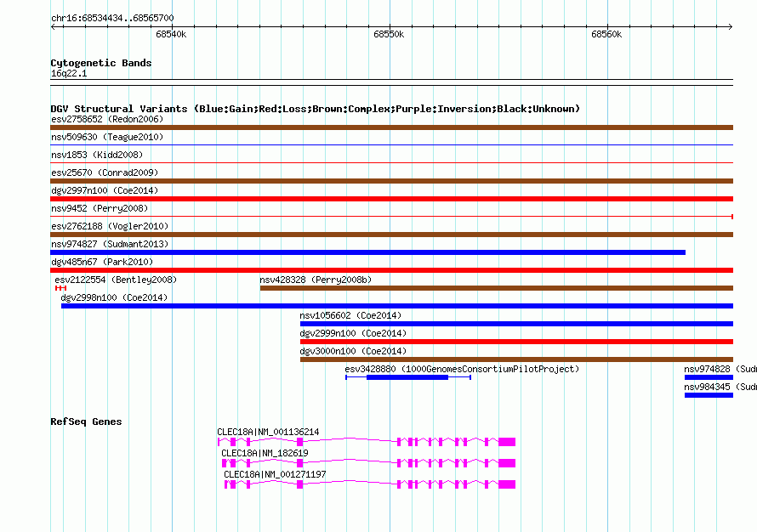The width and height of the screenshot is (757, 532).
Task: Click the 68550k ruler tick label
Action: (x=389, y=34)
